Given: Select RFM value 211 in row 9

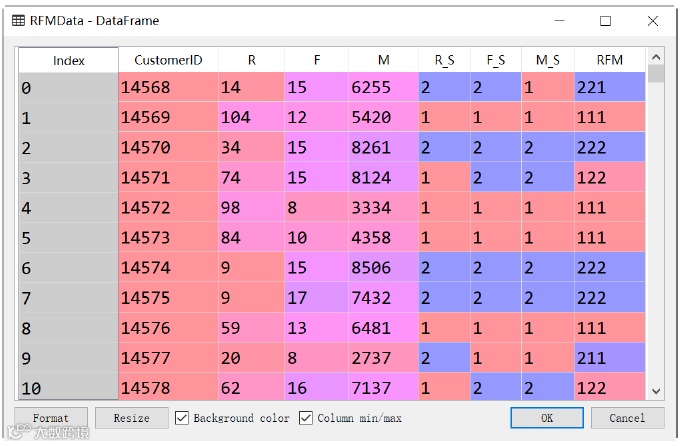Looking at the screenshot, I should pyautogui.click(x=610, y=358).
